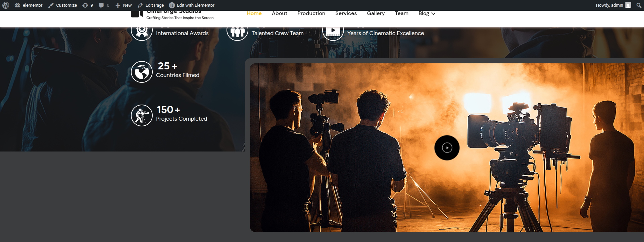This screenshot has height=242, width=644.
Task: Open the elementor site dashboard menu
Action: click(29, 5)
